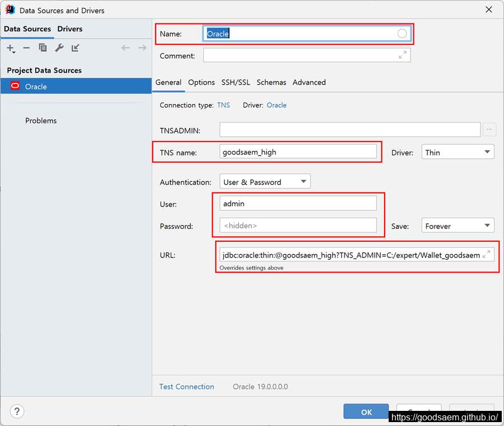Duplicate the data source via copy icon
This screenshot has width=504, height=426.
(43, 48)
